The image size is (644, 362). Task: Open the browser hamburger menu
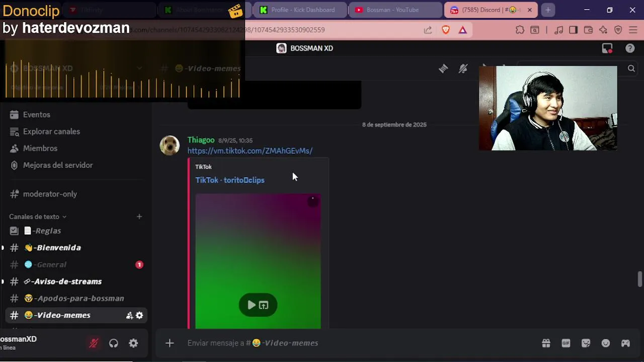click(633, 30)
